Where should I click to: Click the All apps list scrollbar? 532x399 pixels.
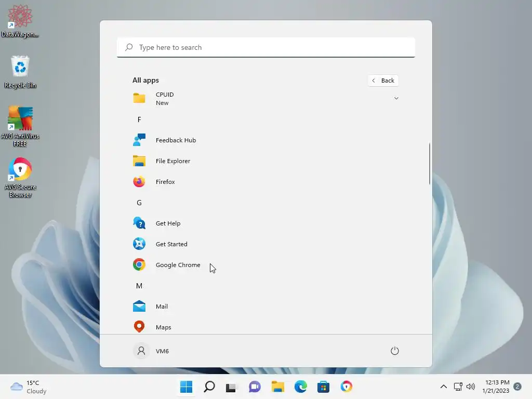430,164
